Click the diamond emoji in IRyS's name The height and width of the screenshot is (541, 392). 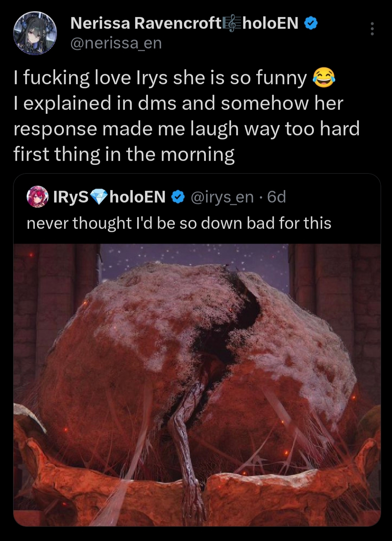click(99, 197)
